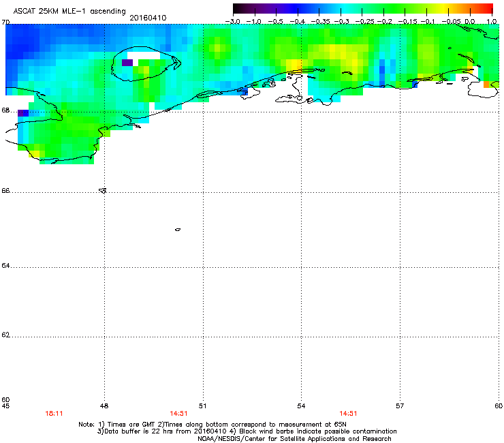
Task: Click the colorbar label -0.15
Action: pos(407,22)
